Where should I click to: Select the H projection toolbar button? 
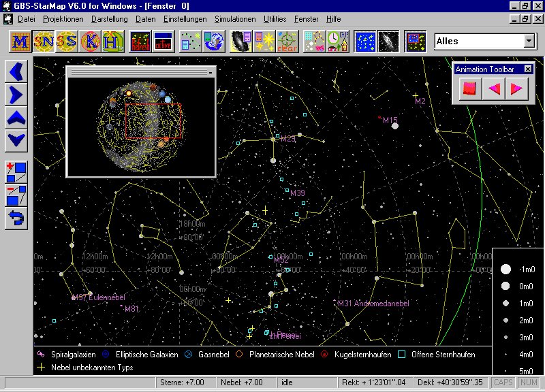tap(114, 42)
